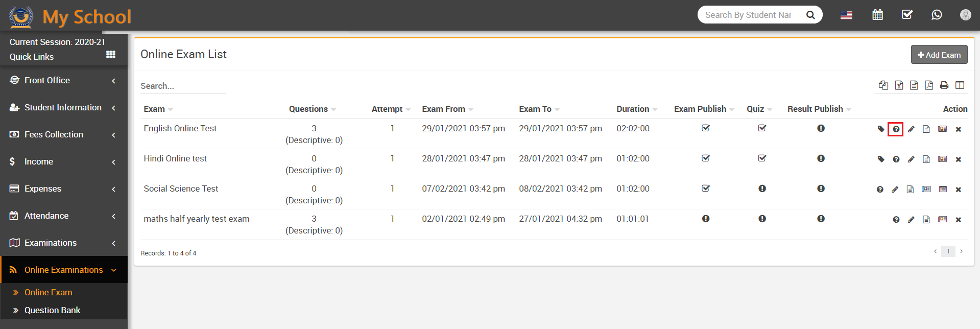
Task: Click the tag icon for English Online Test
Action: coord(881,129)
